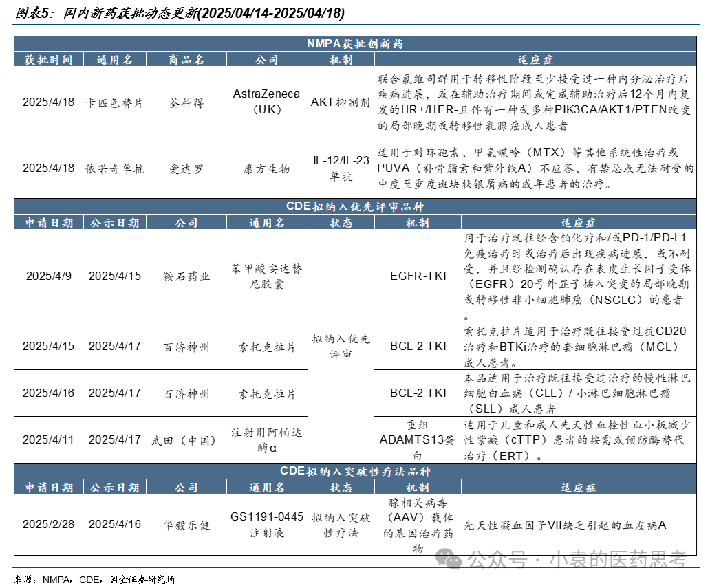The image size is (710, 588).
Task: Click the CDE拟纳入优先评审品种 section header
Action: (355, 206)
